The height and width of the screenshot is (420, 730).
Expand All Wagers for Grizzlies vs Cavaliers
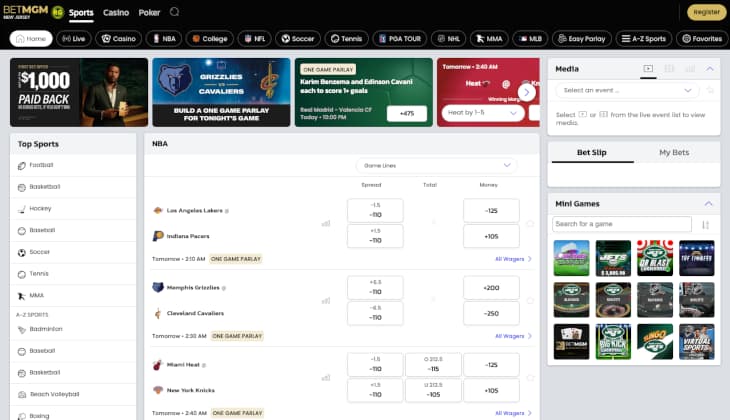point(513,336)
